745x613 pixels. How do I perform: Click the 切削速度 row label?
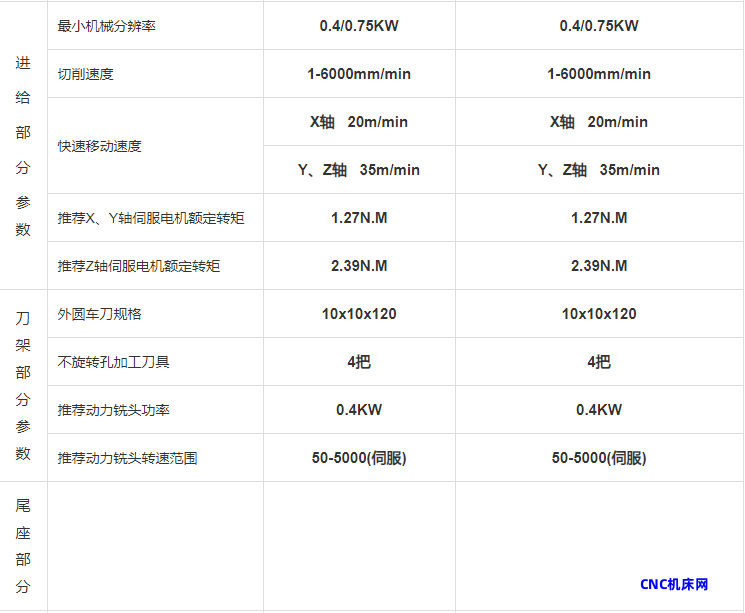[86, 74]
